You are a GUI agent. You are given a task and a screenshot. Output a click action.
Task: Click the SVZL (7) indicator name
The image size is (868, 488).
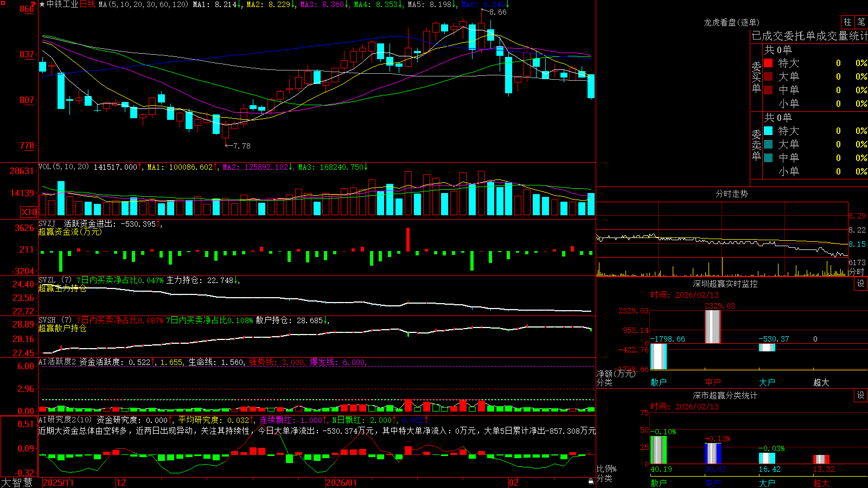[x=55, y=280]
